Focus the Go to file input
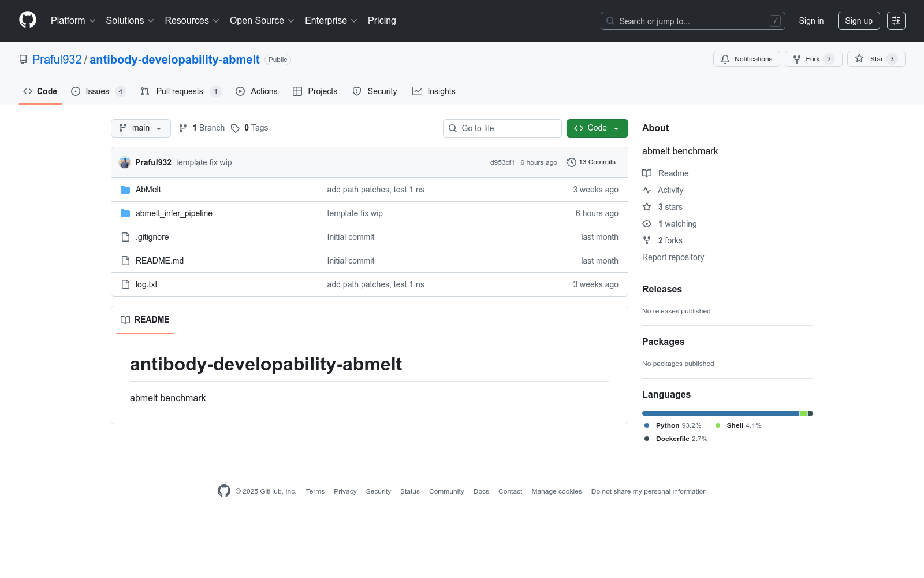924x578 pixels. click(502, 128)
